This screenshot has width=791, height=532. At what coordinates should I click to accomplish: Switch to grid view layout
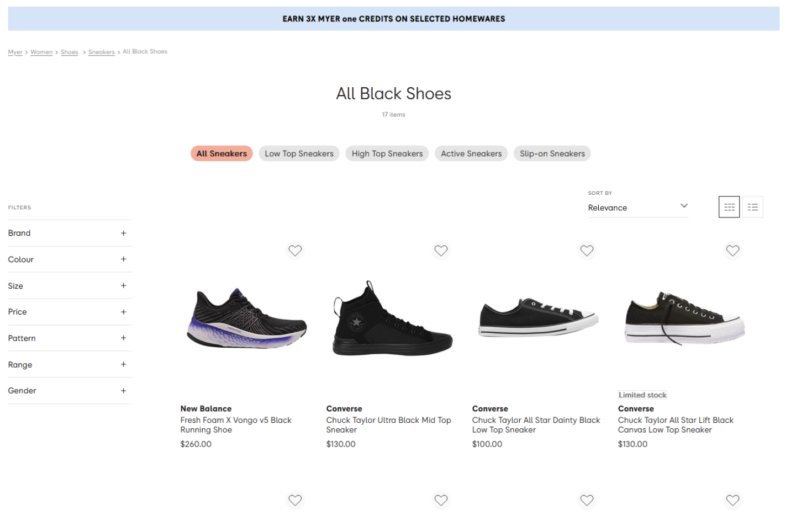(x=729, y=206)
